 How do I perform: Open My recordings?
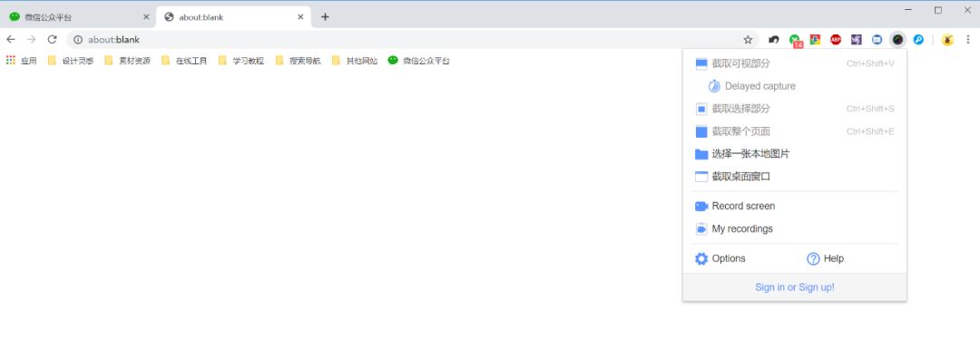point(794,229)
